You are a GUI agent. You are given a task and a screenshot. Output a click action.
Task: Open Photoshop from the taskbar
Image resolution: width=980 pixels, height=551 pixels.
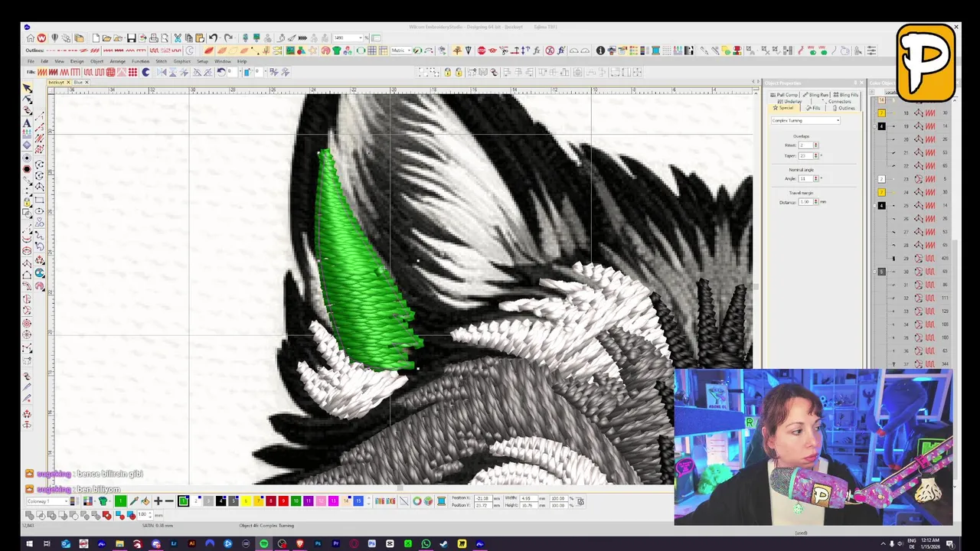coord(318,543)
